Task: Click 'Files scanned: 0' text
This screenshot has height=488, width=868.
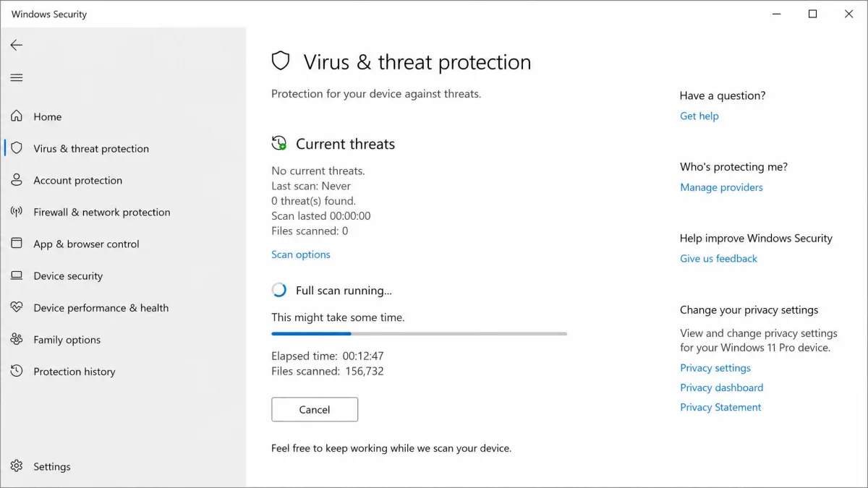Action: pos(310,231)
